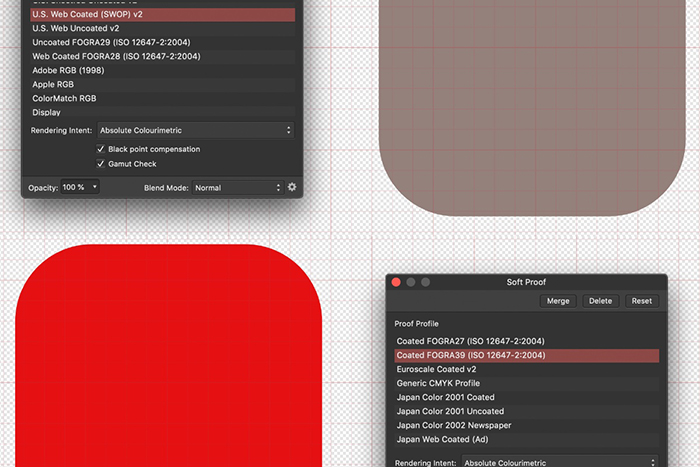Open Rendering Intent dropdown below Japan Web Coated
The image size is (700, 467).
pyautogui.click(x=560, y=462)
